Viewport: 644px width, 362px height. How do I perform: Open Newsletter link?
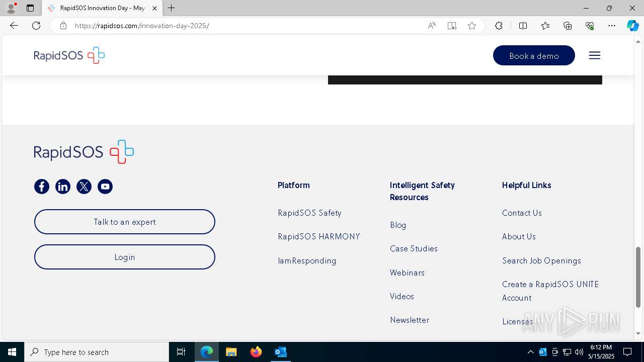(x=410, y=320)
